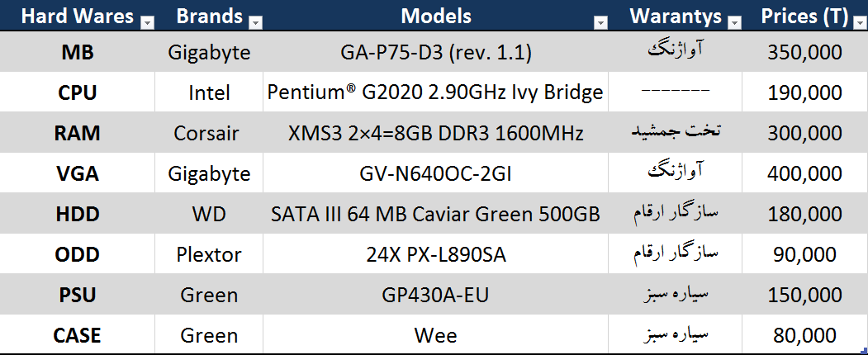Expand the Models column filter arrow
Viewport: 868px width, 355px height.
click(601, 23)
